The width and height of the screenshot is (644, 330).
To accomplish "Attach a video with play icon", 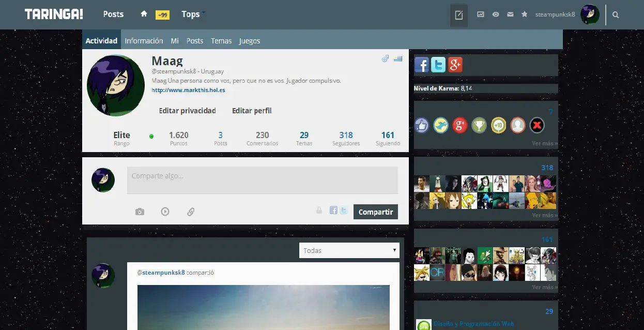I will [165, 211].
